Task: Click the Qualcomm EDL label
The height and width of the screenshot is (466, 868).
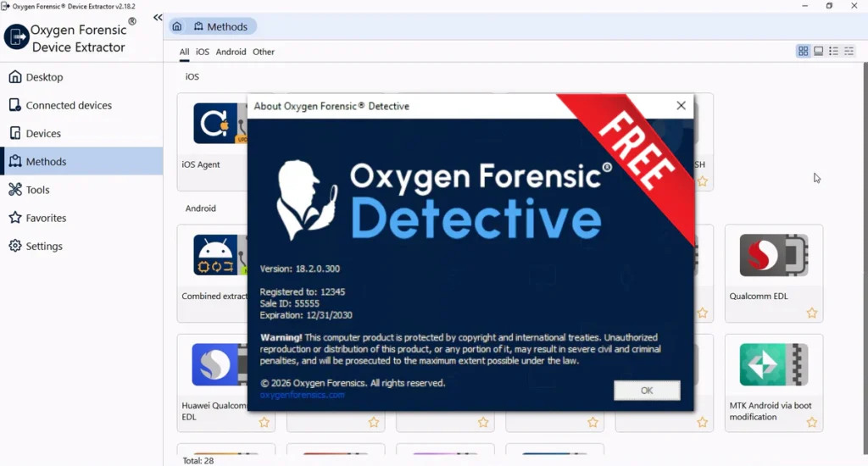Action: [x=759, y=296]
